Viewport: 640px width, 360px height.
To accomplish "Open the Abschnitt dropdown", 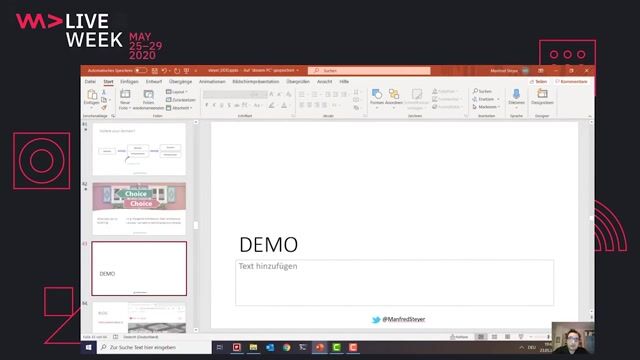I will pos(179,108).
